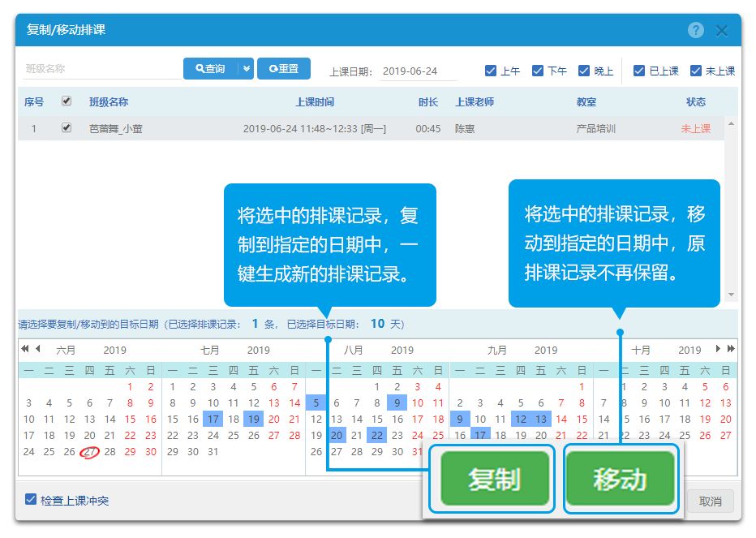Disable 检查上课冲突 checkbox
Screen dimensions: 756x538
point(31,500)
